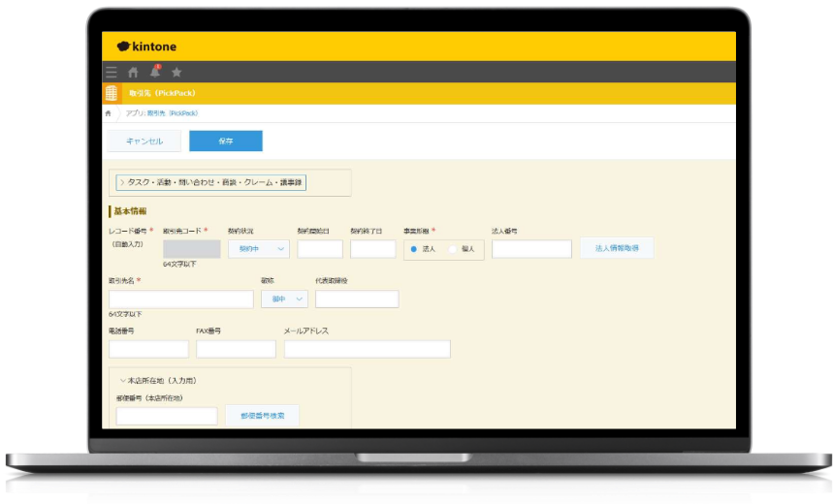Open the hamburger menu icon
The width and height of the screenshot is (834, 504).
[x=112, y=73]
